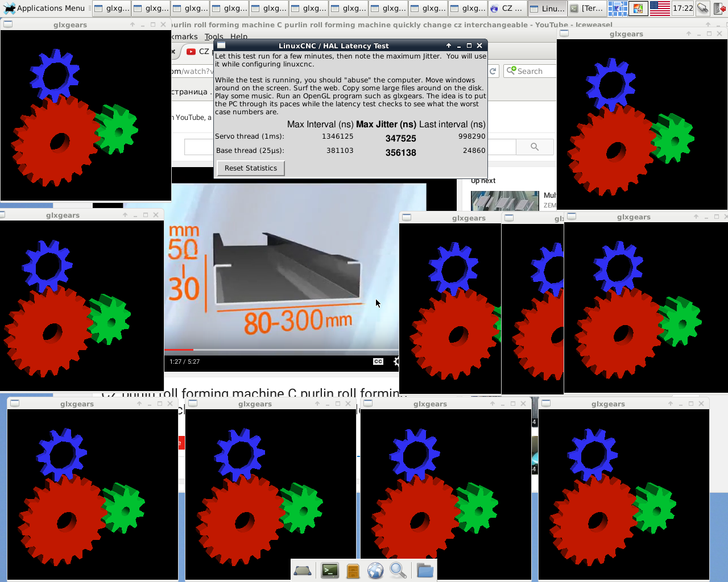Switch to the '[Ter...' terminal taskbar button

587,8
